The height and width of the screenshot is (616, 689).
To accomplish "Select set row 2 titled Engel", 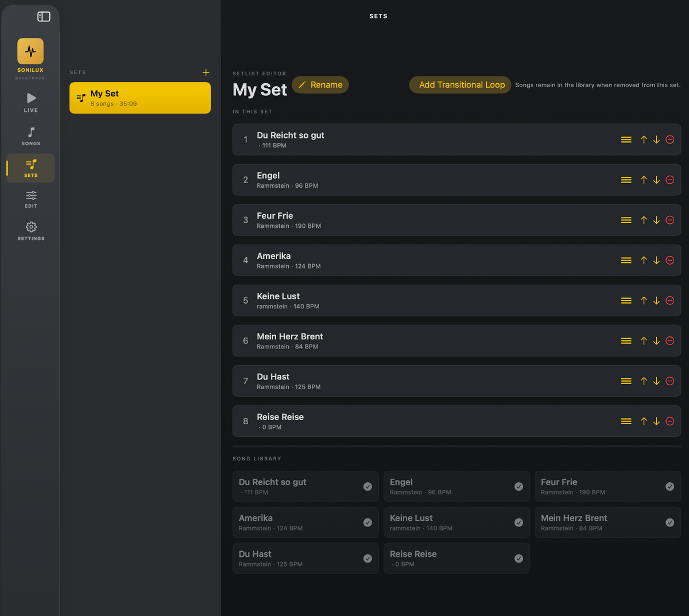I will coord(456,180).
